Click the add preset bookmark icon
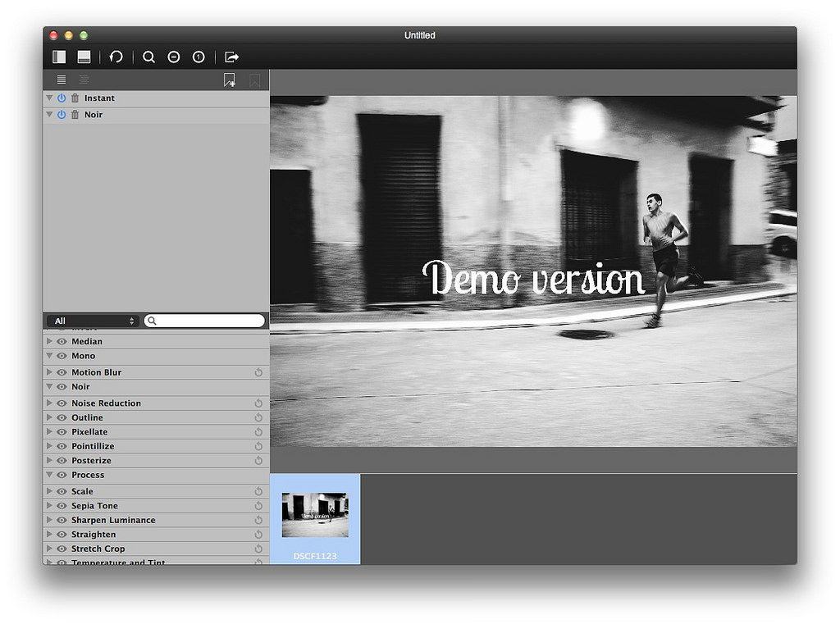Screen dimensions: 840x624 pos(230,80)
